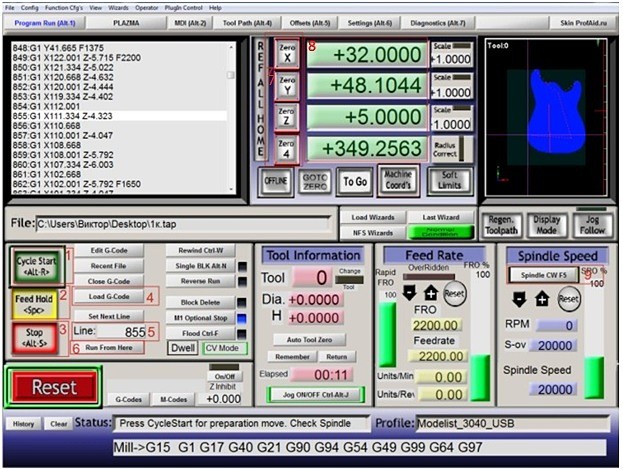Viewport: 623px width, 470px height.
Task: Click the guitar toolpath preview display
Action: (x=546, y=117)
